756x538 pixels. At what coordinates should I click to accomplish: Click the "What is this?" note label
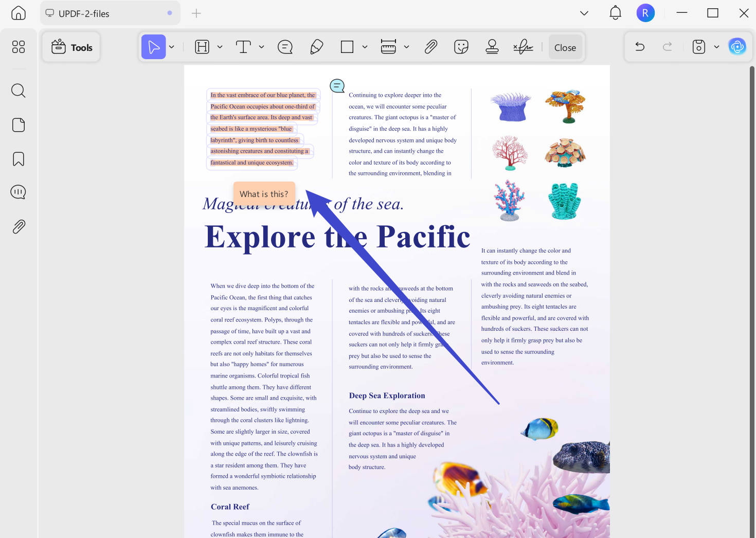[x=264, y=194]
